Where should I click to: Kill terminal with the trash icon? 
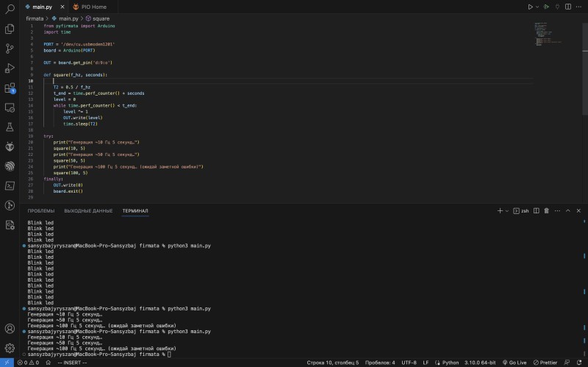(x=546, y=211)
